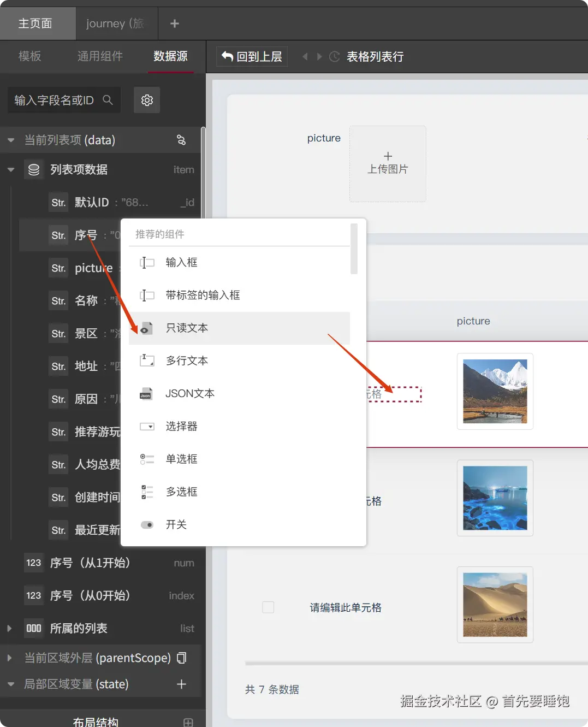Collapse 局部区域变量 (state) section
Image resolution: width=588 pixels, height=727 pixels.
[10, 684]
